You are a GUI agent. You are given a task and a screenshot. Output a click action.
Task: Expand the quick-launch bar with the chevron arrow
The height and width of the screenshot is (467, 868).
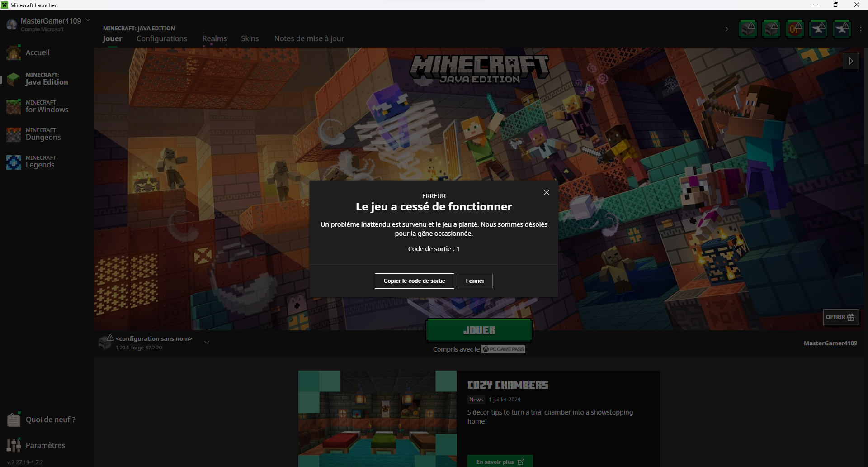(x=726, y=29)
